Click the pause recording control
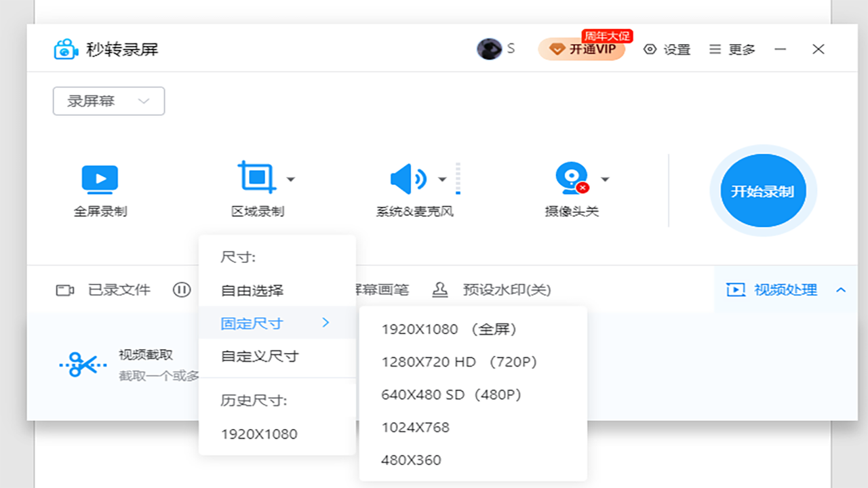The height and width of the screenshot is (488, 868). 182,289
